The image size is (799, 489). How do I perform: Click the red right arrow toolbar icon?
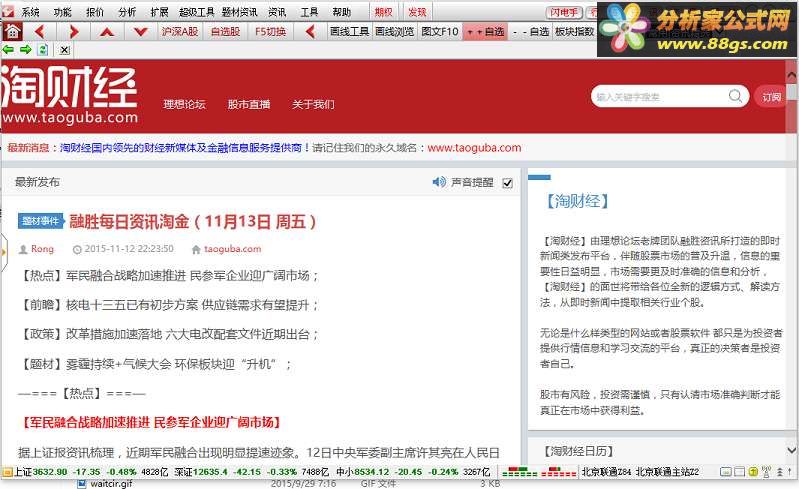pos(74,32)
